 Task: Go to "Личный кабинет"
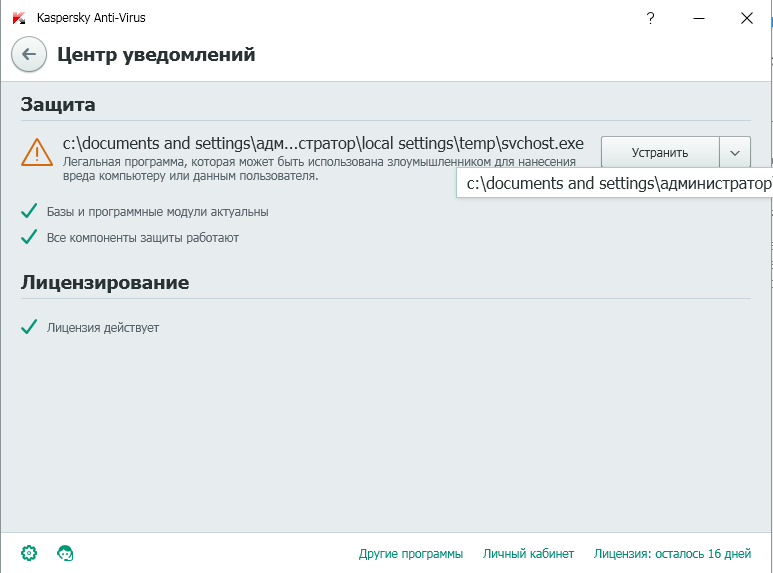[528, 553]
